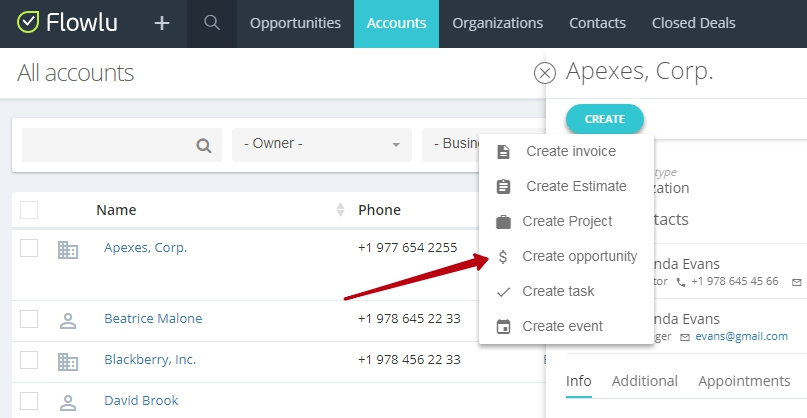Select Create task from the menu

click(566, 291)
